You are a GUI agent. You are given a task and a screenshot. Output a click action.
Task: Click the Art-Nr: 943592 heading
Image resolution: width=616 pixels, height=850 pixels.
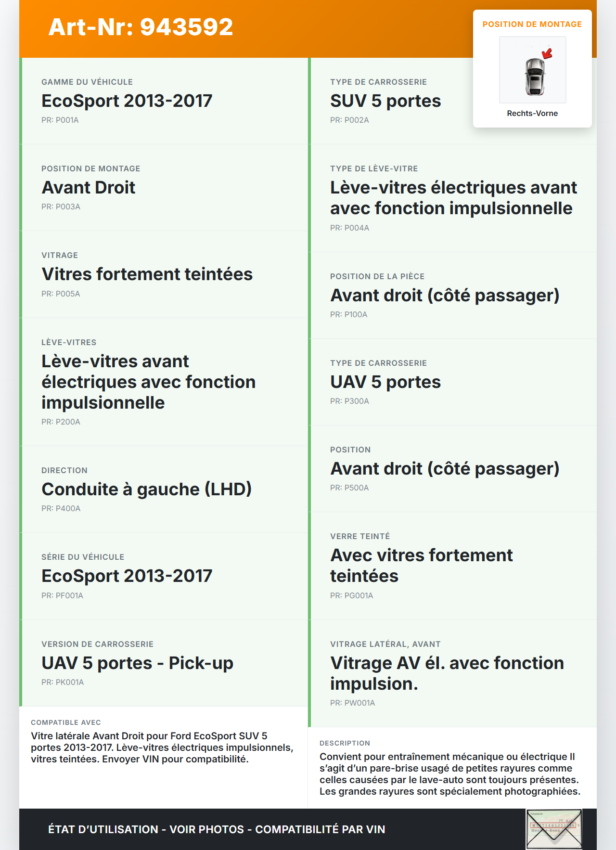coord(141,27)
